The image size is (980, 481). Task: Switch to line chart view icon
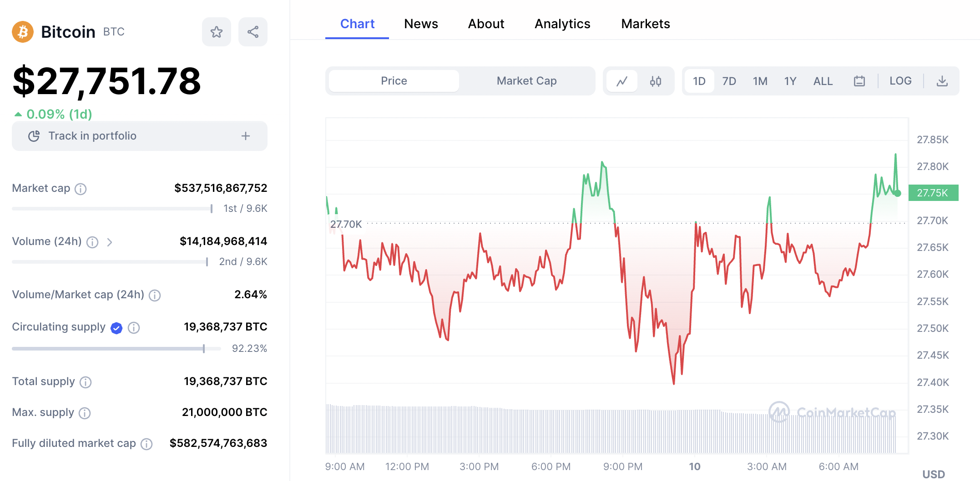coord(622,81)
